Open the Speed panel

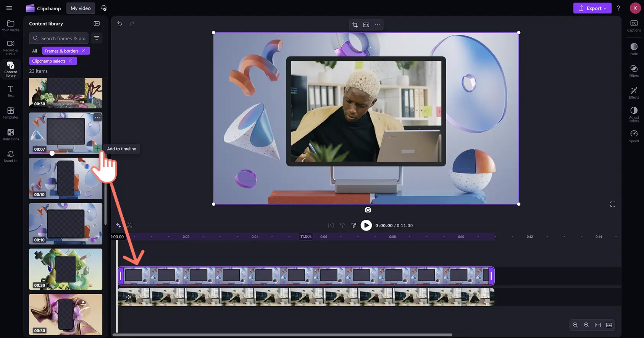click(x=634, y=136)
